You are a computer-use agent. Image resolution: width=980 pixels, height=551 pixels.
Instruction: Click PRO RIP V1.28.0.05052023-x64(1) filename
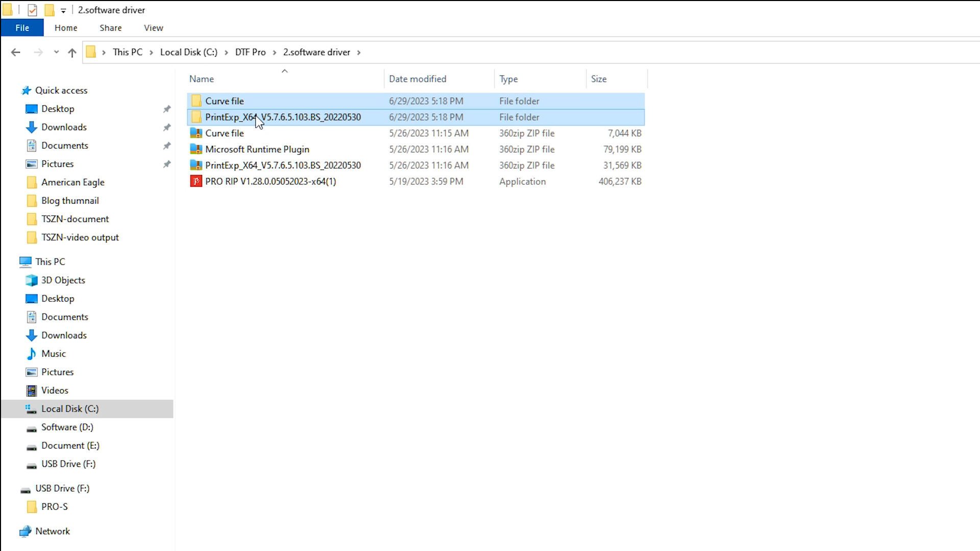coord(271,181)
